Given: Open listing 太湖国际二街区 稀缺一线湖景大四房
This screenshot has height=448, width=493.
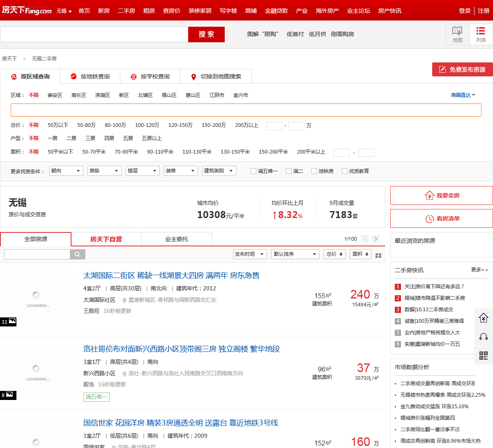Looking at the screenshot, I should (171, 276).
